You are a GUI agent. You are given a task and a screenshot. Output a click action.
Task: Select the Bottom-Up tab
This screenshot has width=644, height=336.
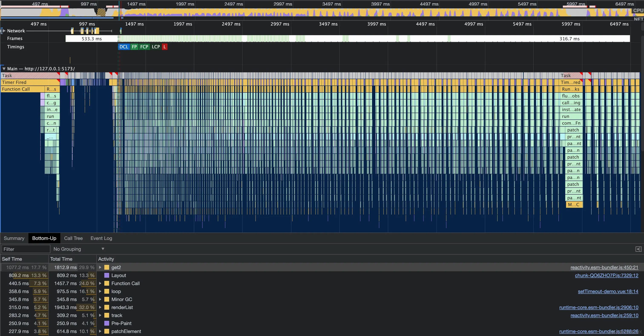(x=44, y=238)
